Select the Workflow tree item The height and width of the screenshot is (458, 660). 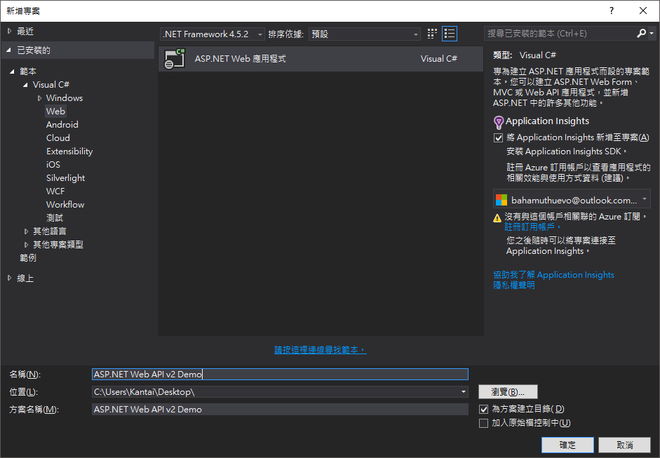(x=65, y=205)
